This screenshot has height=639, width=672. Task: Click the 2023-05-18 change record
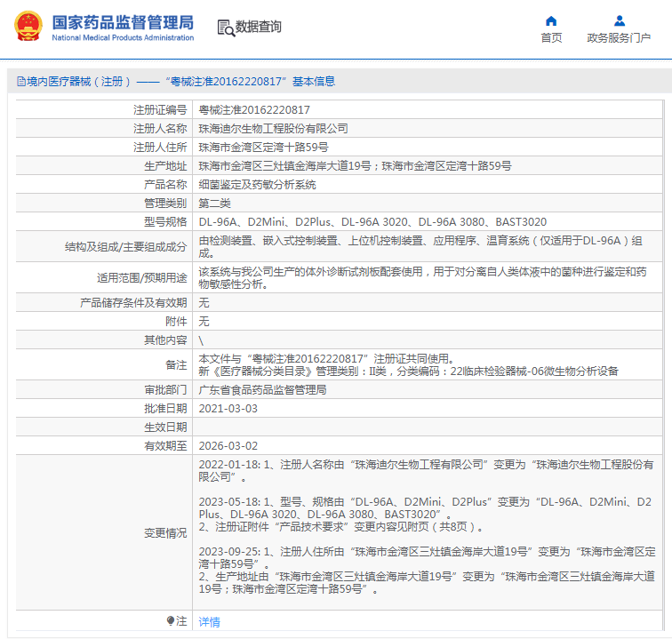point(425,514)
